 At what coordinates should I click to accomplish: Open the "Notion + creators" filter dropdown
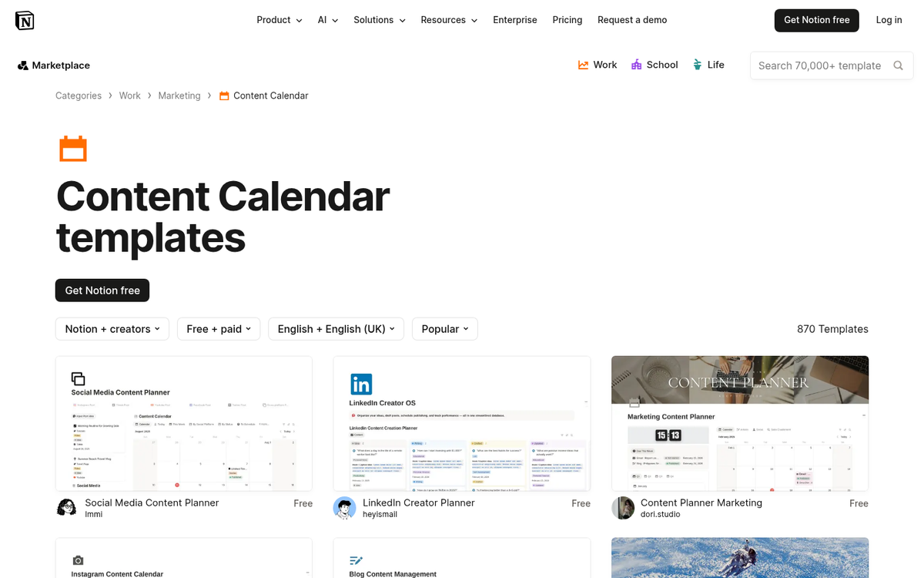112,328
